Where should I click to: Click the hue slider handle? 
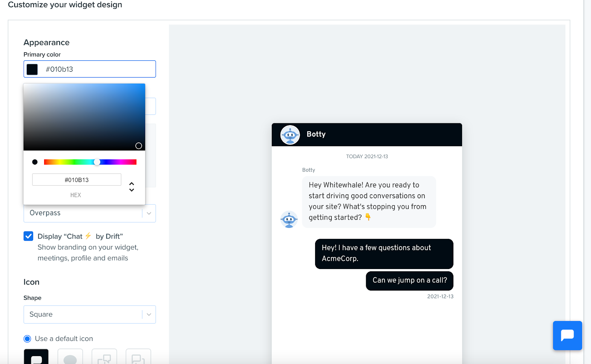97,162
